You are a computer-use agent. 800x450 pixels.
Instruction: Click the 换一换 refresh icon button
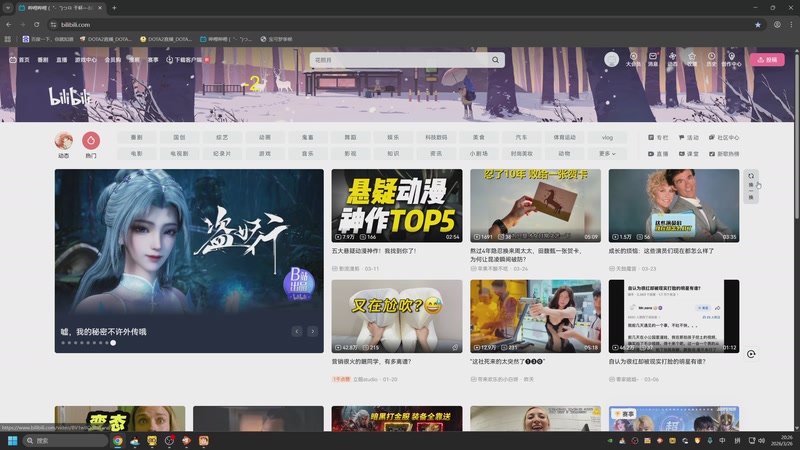tap(751, 187)
